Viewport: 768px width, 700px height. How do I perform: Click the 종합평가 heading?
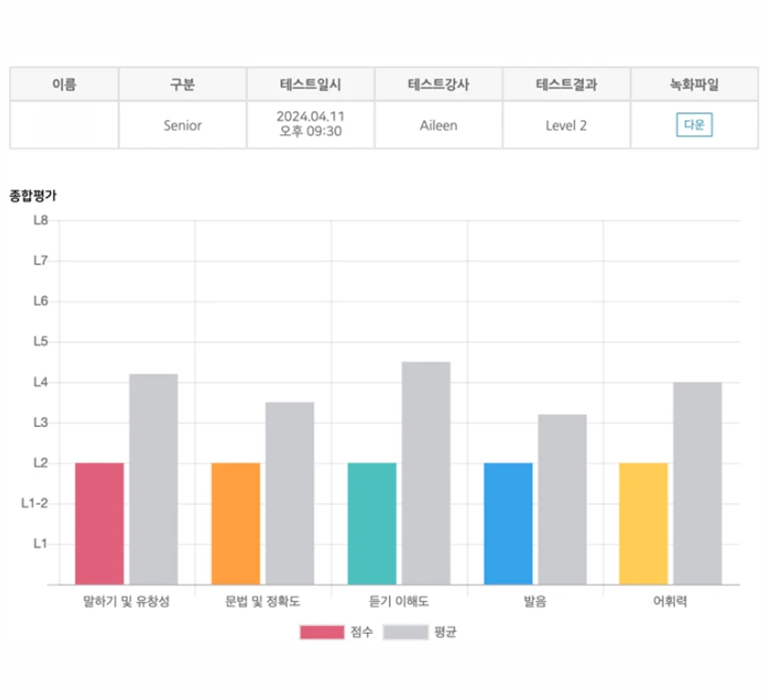click(33, 196)
